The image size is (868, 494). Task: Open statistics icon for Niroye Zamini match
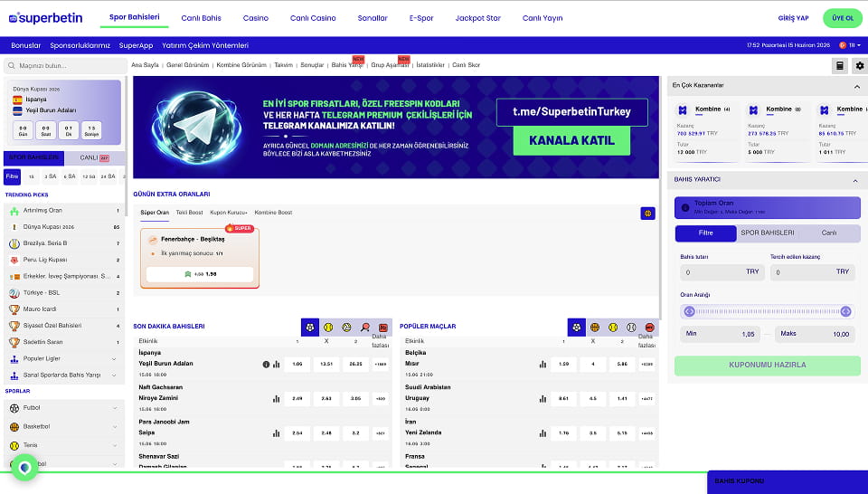277,399
